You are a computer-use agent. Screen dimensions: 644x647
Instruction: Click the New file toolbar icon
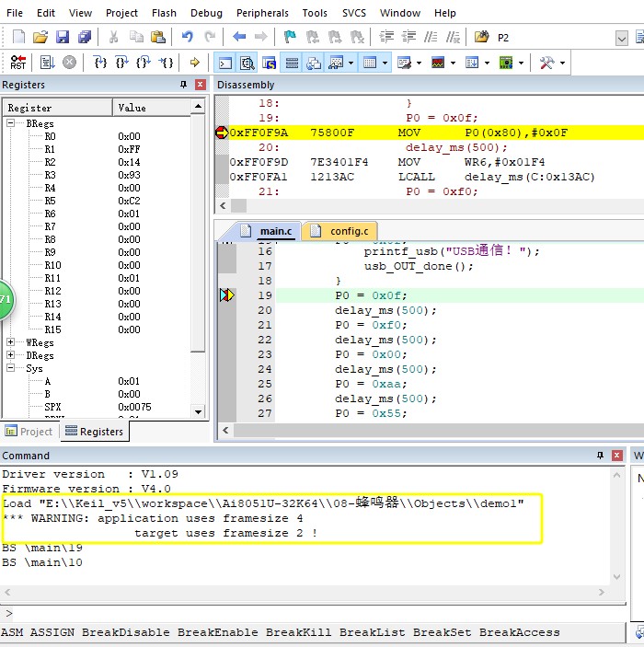tap(19, 37)
